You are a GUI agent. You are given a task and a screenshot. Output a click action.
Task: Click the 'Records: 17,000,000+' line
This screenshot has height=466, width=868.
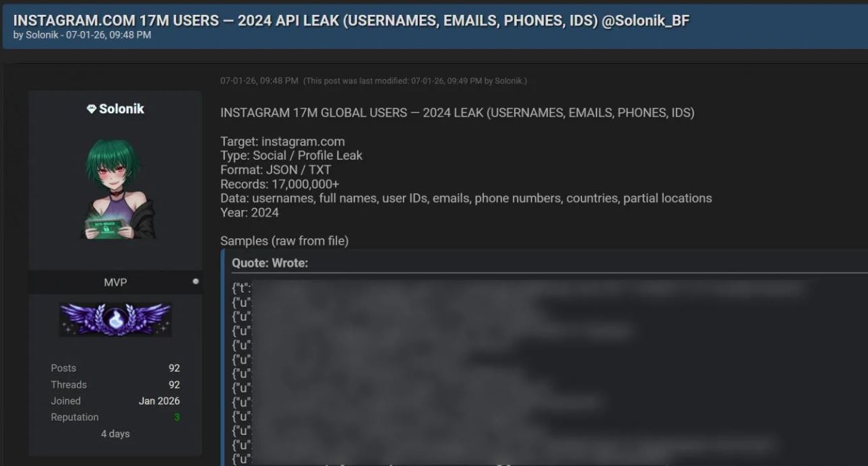click(x=280, y=184)
